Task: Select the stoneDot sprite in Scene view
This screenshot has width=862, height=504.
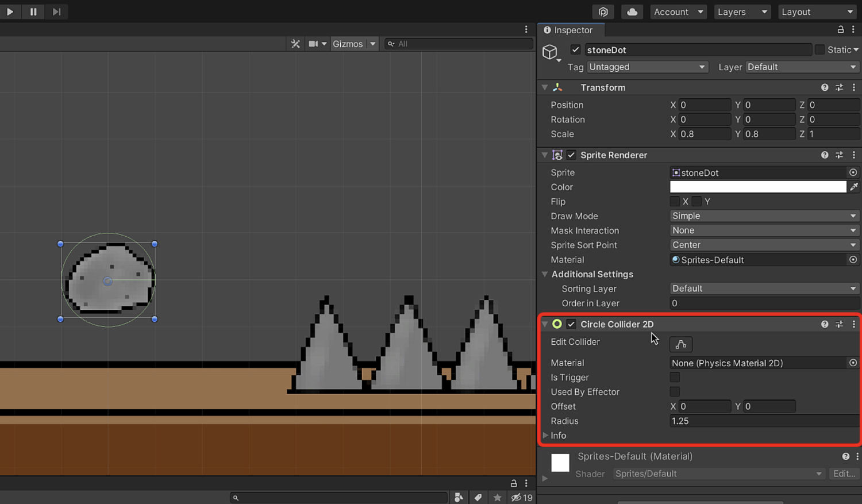Action: click(x=109, y=279)
